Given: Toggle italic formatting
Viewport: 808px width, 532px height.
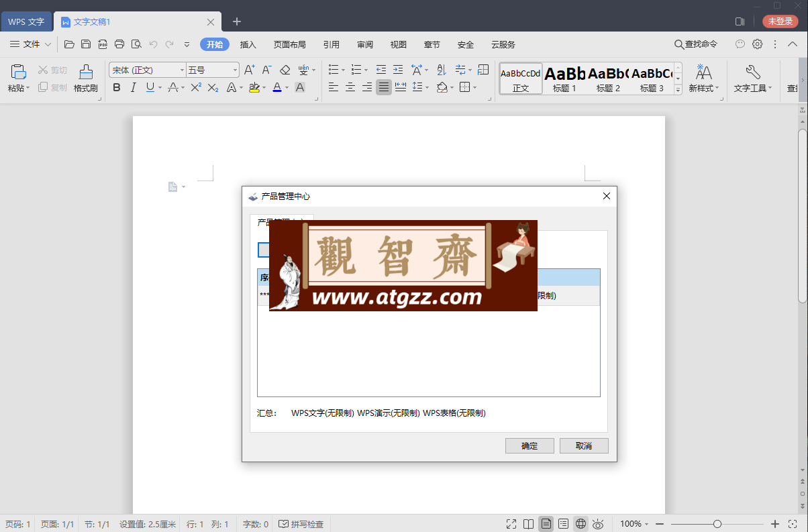Looking at the screenshot, I should [133, 87].
